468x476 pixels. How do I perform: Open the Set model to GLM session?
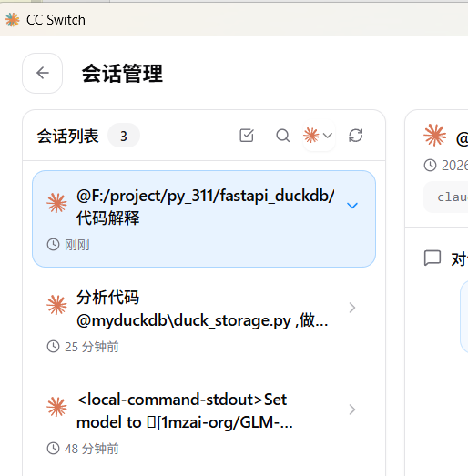click(204, 423)
